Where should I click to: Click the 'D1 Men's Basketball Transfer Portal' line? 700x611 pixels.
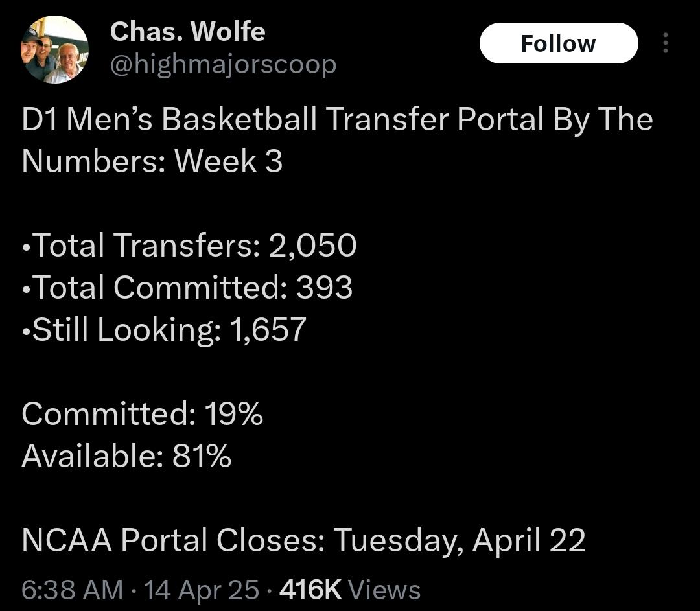[x=337, y=119]
